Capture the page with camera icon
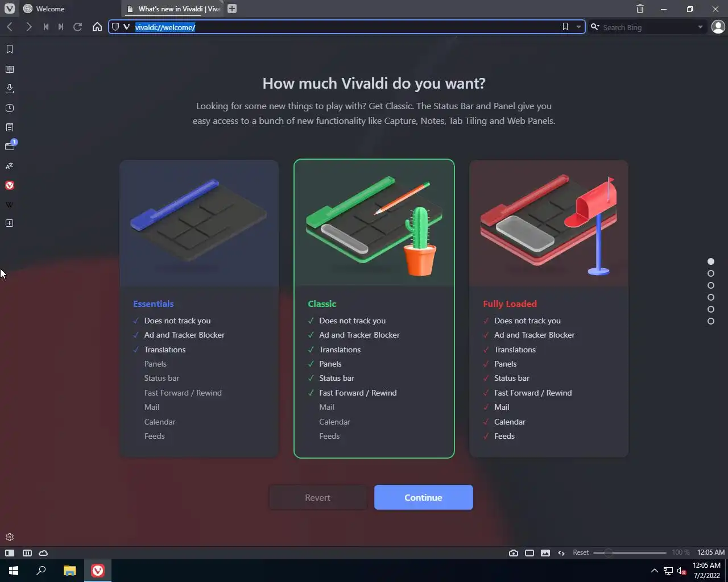Image resolution: width=728 pixels, height=582 pixels. [514, 553]
